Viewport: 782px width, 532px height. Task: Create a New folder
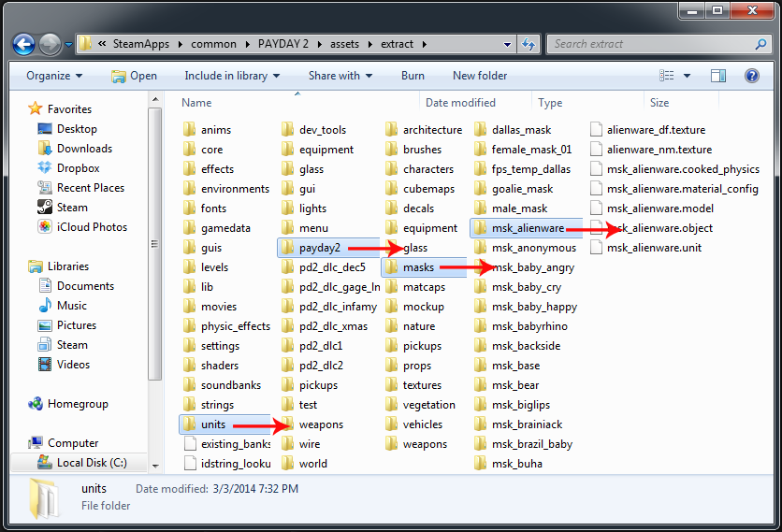coord(480,76)
